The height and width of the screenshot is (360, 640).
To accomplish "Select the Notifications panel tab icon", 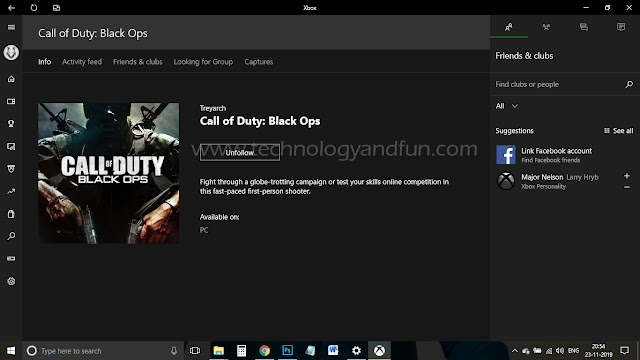I will click(621, 27).
